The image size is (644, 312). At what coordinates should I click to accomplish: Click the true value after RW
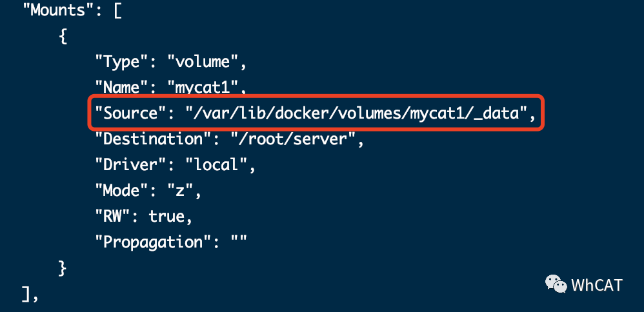click(x=166, y=217)
